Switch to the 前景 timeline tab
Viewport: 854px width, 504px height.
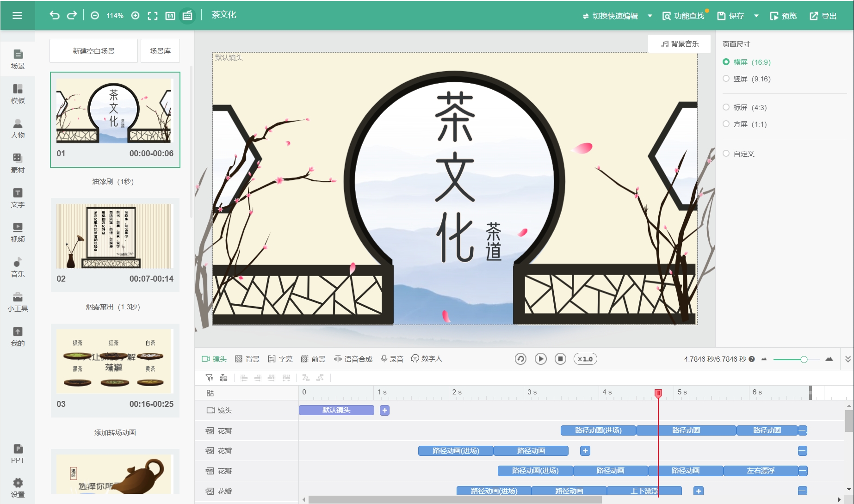tap(313, 359)
